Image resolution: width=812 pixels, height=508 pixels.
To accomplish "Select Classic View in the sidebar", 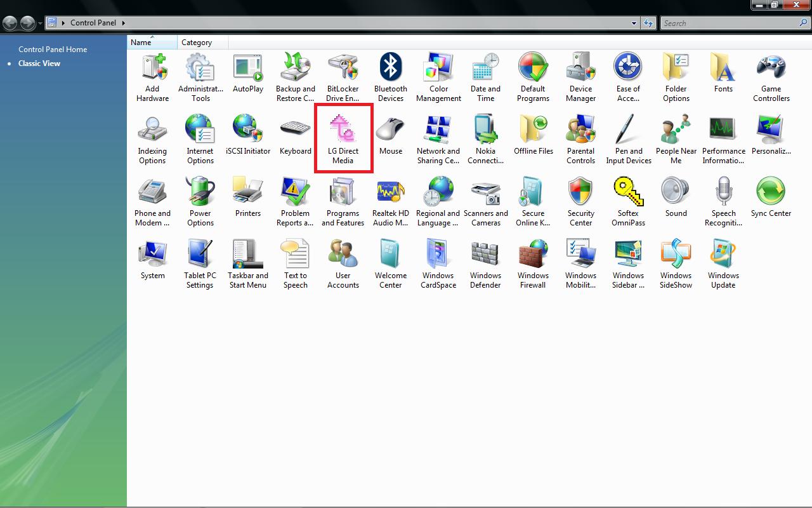I will (39, 63).
